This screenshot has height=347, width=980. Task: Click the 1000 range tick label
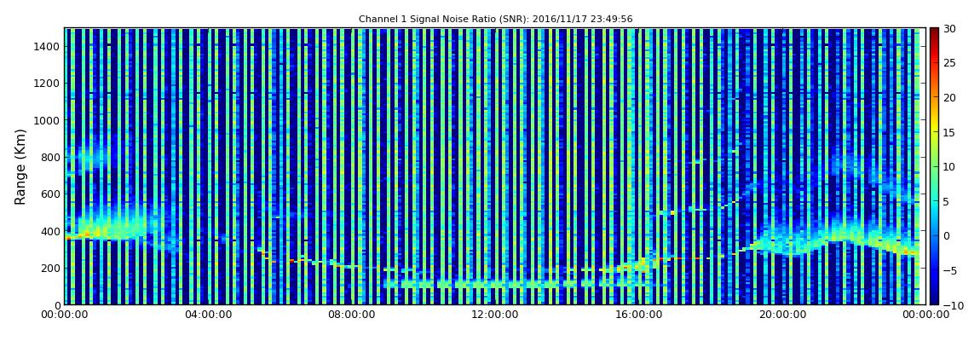coord(48,120)
